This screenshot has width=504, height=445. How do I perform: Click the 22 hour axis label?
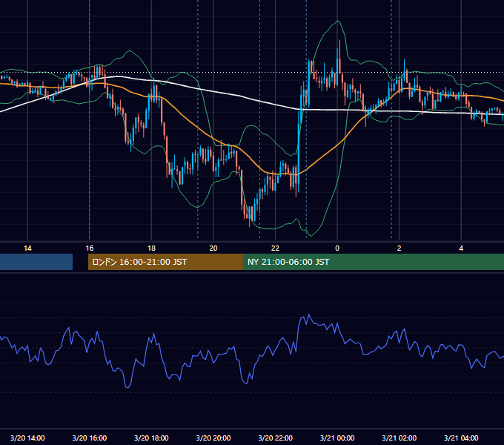coord(275,248)
